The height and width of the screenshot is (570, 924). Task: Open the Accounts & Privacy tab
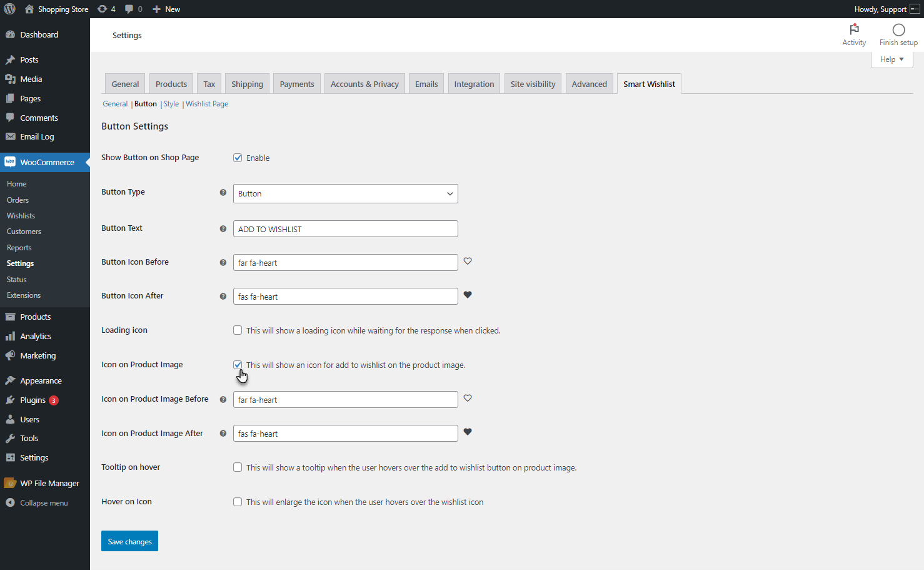point(364,84)
